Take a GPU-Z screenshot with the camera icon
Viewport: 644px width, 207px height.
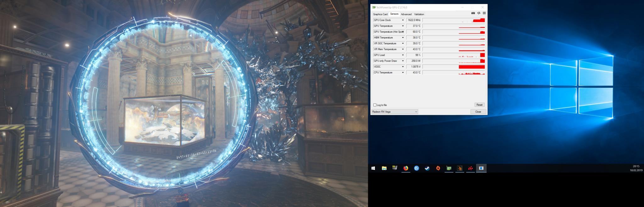pos(473,13)
